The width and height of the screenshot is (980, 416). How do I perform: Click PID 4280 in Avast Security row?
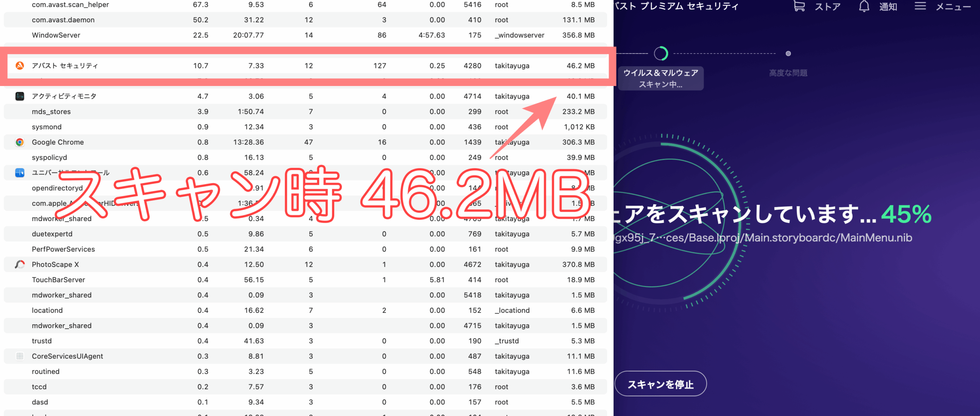[472, 65]
